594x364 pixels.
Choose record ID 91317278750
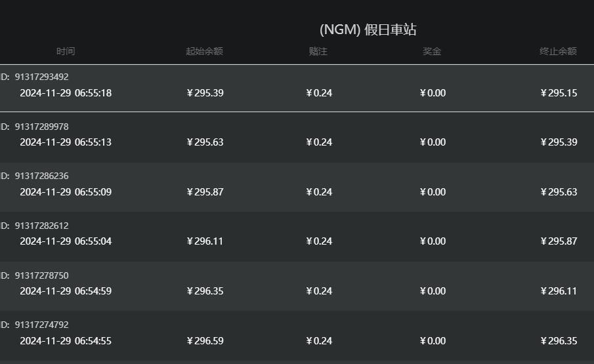click(x=41, y=275)
